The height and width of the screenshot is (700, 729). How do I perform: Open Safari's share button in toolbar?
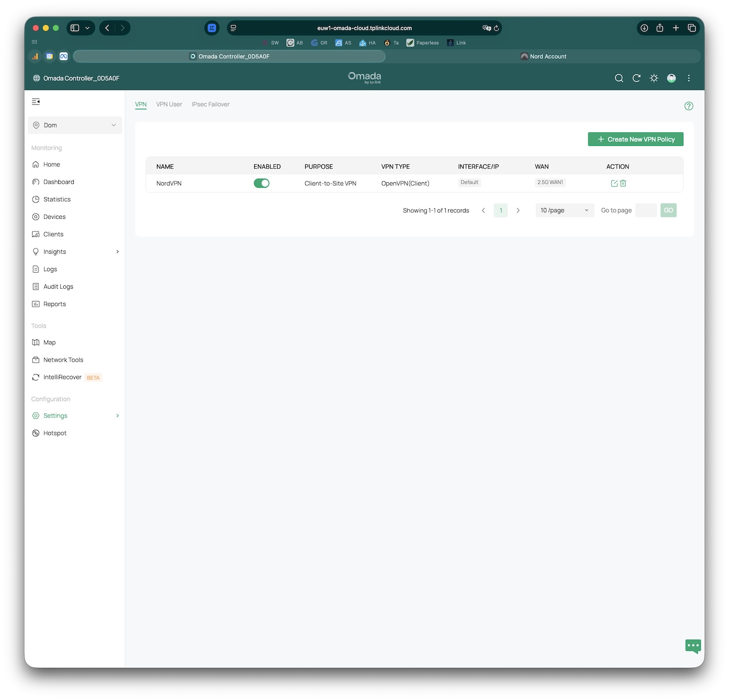pos(660,28)
